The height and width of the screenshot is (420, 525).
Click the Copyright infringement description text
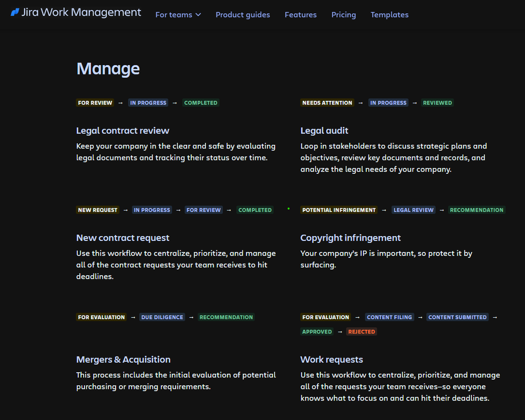pos(386,259)
